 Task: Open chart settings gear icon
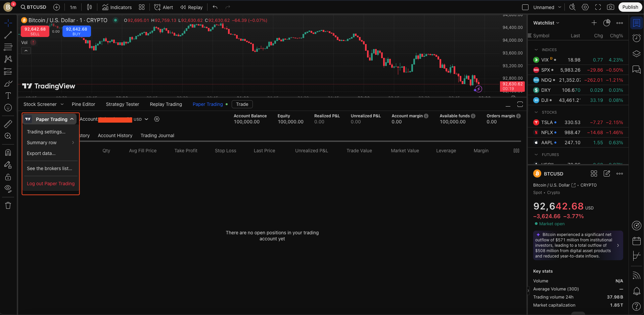585,7
